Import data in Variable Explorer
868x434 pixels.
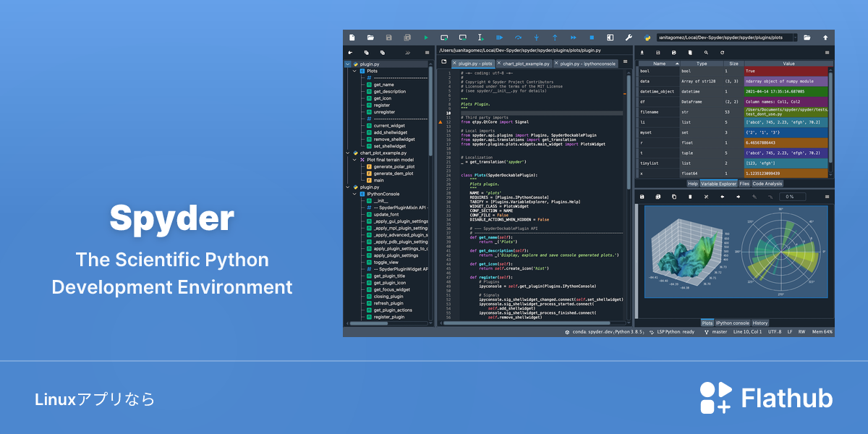[x=642, y=53]
